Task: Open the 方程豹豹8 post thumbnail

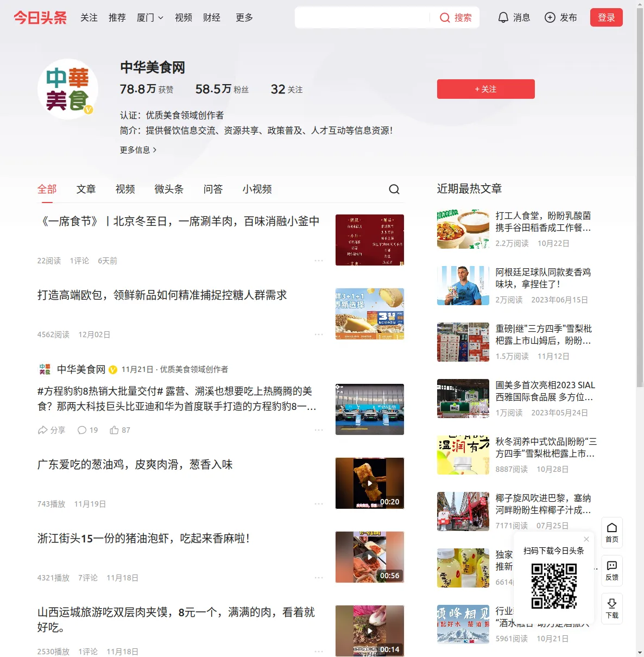Action: click(x=370, y=409)
